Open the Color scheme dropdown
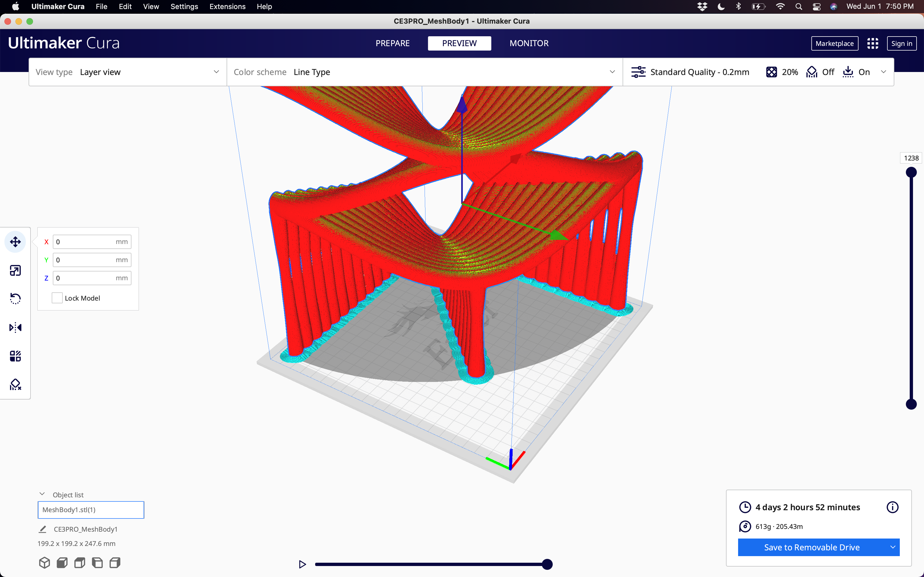 (x=424, y=72)
